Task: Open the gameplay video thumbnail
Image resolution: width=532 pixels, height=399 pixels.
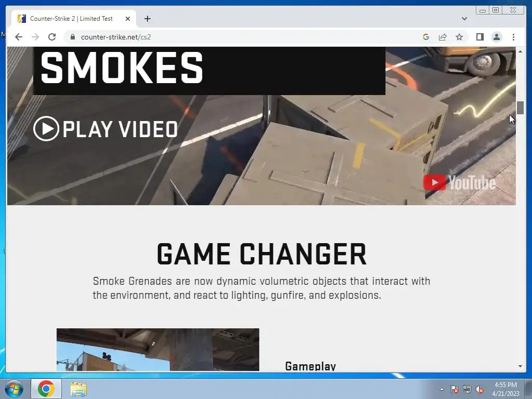Action: coord(158,350)
